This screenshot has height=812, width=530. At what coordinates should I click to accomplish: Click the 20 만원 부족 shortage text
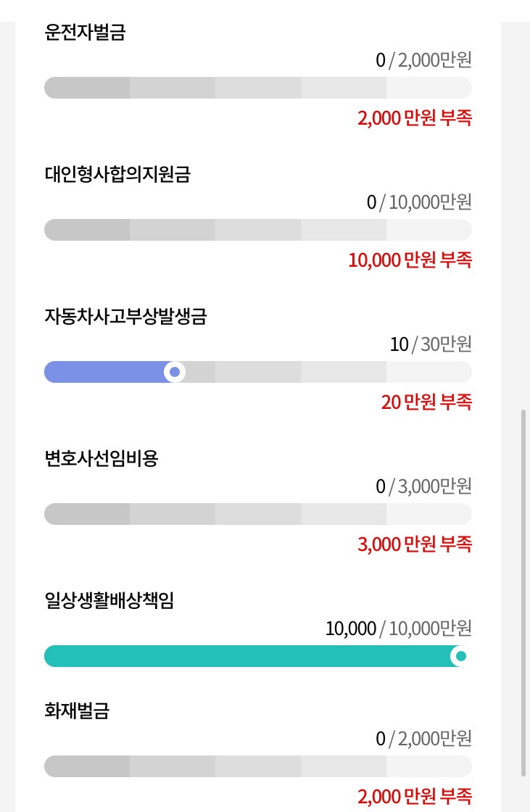coord(426,402)
